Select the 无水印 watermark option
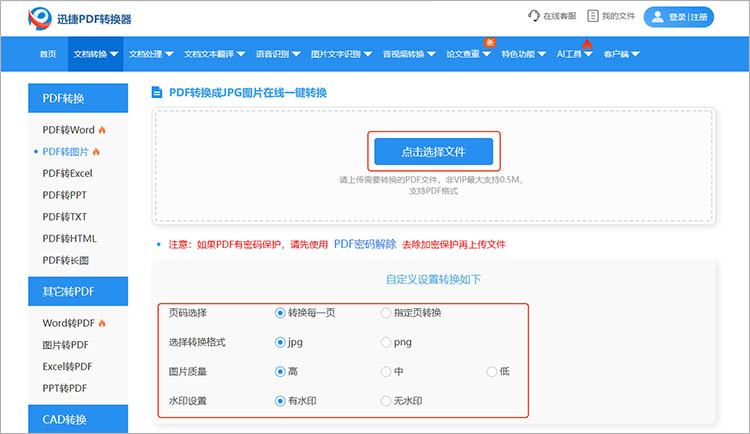Screen dimensions: 750x434 (x=386, y=401)
